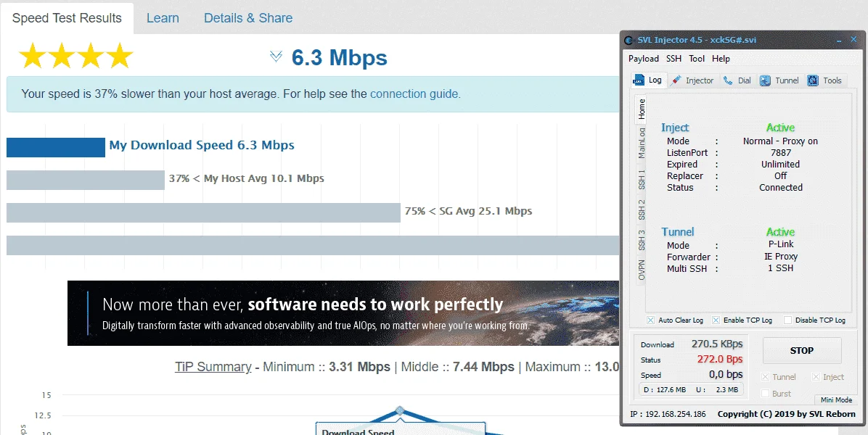
Task: Click the chart peak data point marker
Action: pyautogui.click(x=399, y=410)
